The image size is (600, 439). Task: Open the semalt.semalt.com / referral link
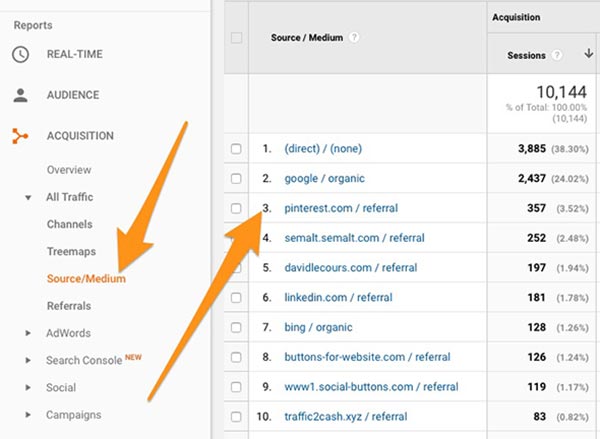pyautogui.click(x=354, y=238)
